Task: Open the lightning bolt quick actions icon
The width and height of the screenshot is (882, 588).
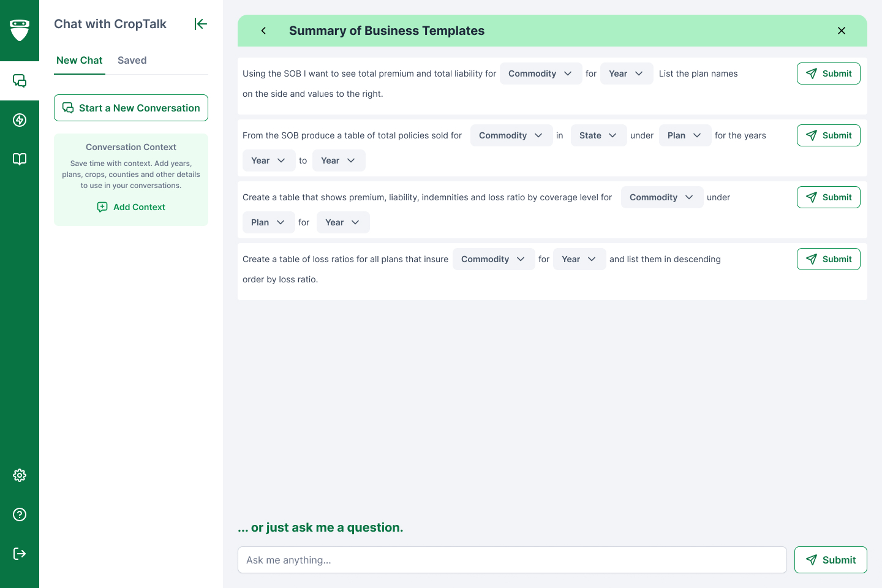Action: (x=20, y=120)
